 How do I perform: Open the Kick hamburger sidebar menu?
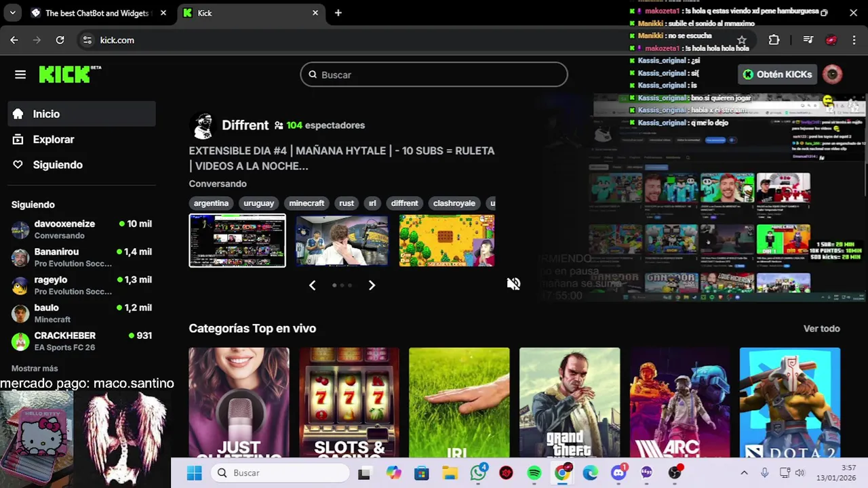20,75
